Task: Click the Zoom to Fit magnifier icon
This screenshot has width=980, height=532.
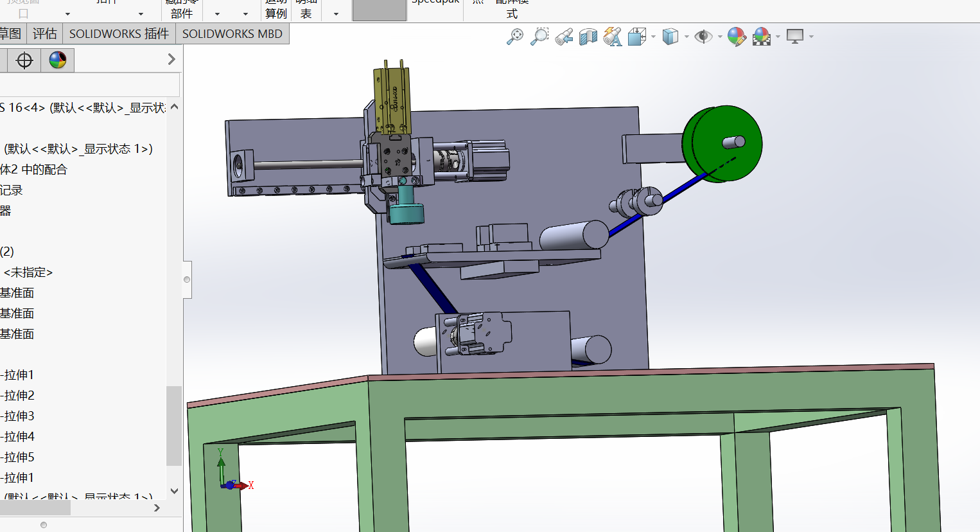Action: [515, 37]
